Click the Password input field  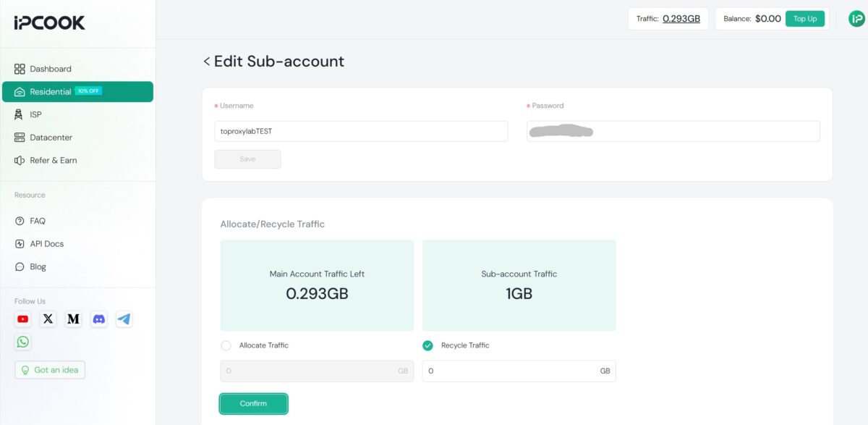[673, 131]
